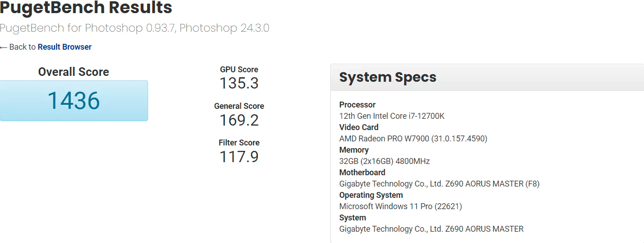The image size is (644, 243).
Task: Click the blue Overall Score box showing 1436
Action: pos(74,101)
